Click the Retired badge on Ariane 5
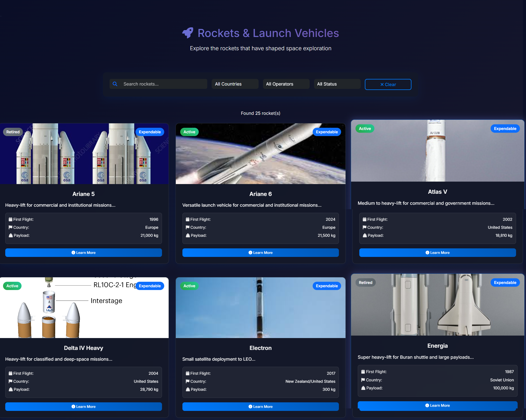 coord(13,132)
